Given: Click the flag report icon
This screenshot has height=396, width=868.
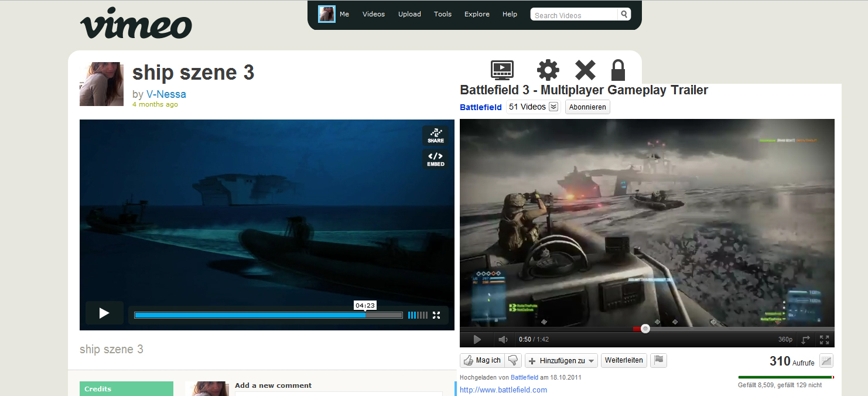Looking at the screenshot, I should (x=658, y=360).
